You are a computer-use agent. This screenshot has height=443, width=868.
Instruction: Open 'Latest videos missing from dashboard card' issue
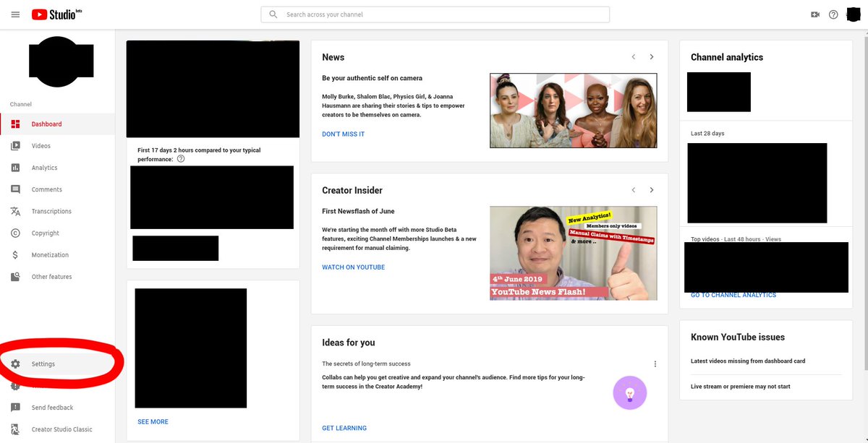click(x=748, y=361)
